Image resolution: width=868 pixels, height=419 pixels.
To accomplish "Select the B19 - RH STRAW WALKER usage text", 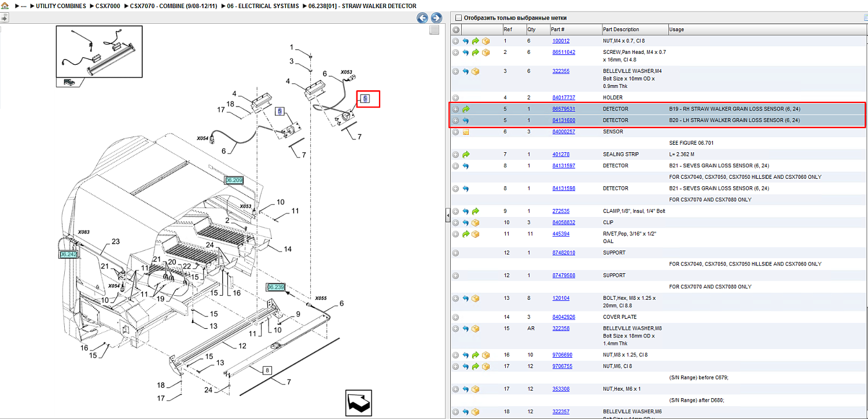I will pyautogui.click(x=734, y=109).
